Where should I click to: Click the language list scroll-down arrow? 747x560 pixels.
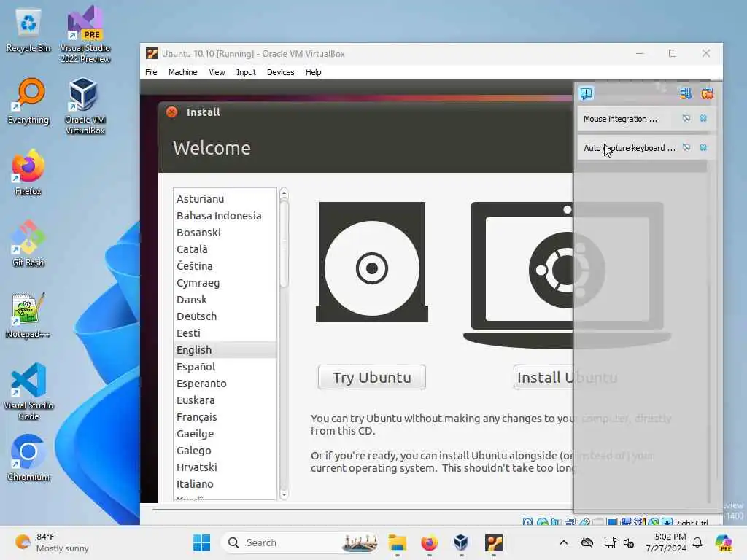click(284, 495)
